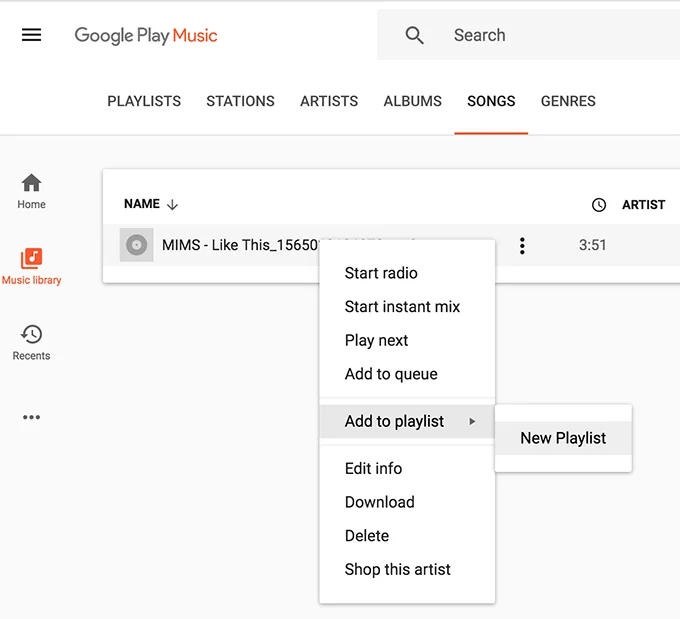Switch to the ALBUMS tab
680x619 pixels.
[412, 101]
